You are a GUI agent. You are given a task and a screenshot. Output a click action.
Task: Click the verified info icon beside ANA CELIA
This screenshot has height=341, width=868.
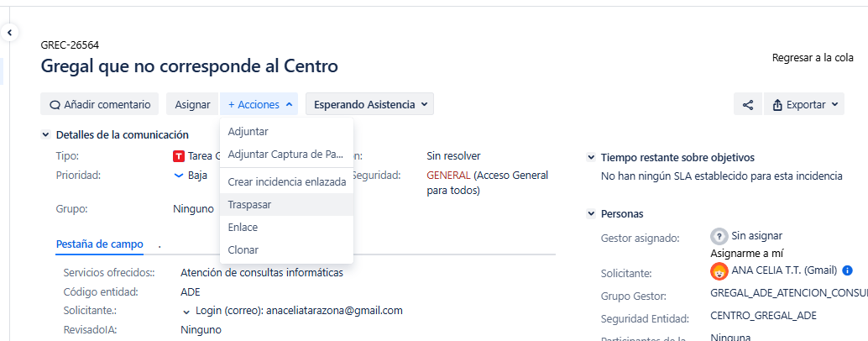847,270
